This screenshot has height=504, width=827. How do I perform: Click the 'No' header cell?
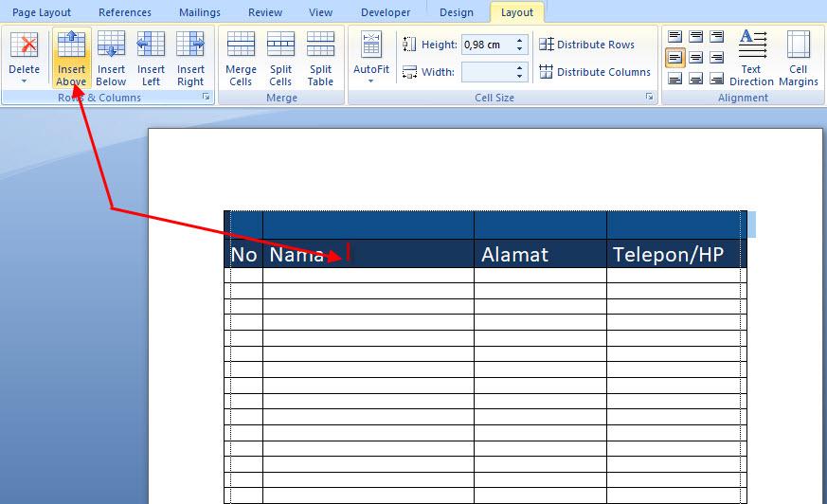click(x=243, y=254)
